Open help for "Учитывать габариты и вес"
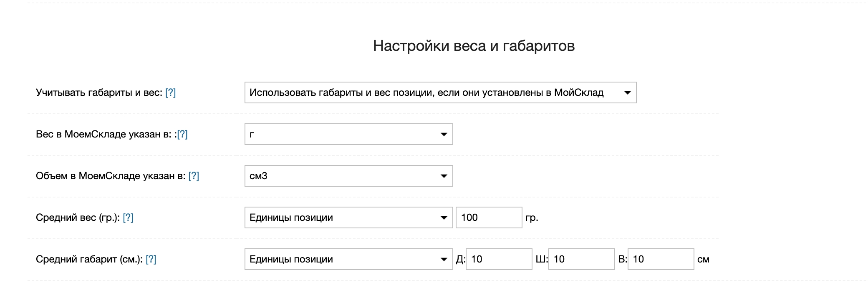The height and width of the screenshot is (300, 868). pos(170,92)
